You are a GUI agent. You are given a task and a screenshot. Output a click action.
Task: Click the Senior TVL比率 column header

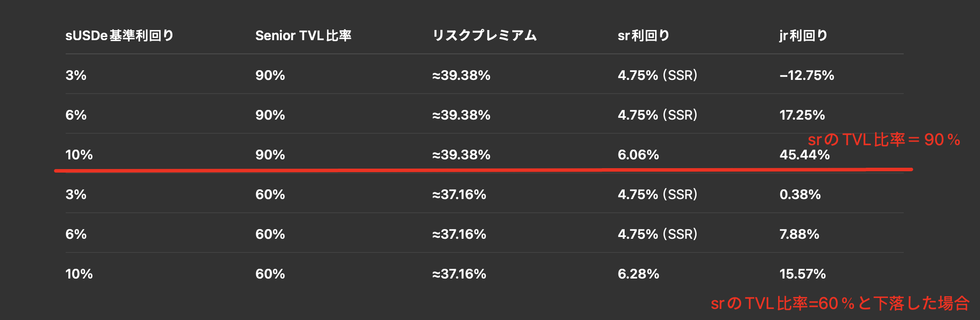pyautogui.click(x=303, y=35)
